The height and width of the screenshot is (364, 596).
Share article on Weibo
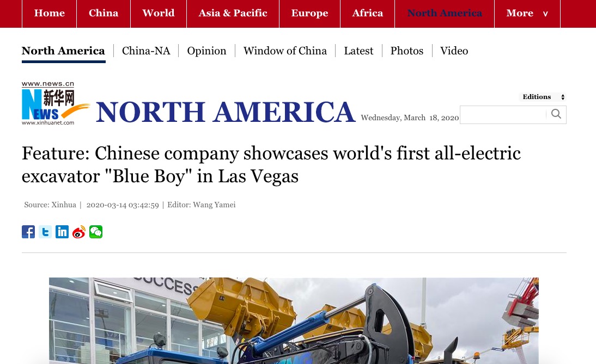tap(79, 232)
